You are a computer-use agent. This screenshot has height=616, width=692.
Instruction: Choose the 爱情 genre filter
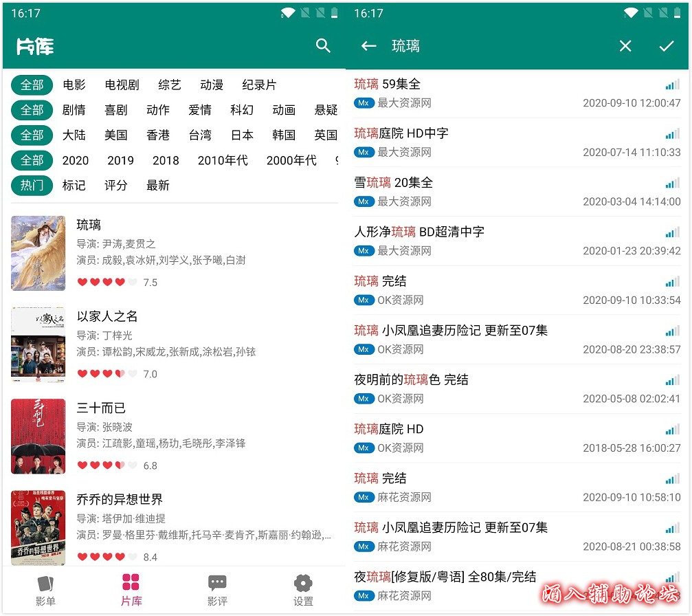click(x=200, y=110)
